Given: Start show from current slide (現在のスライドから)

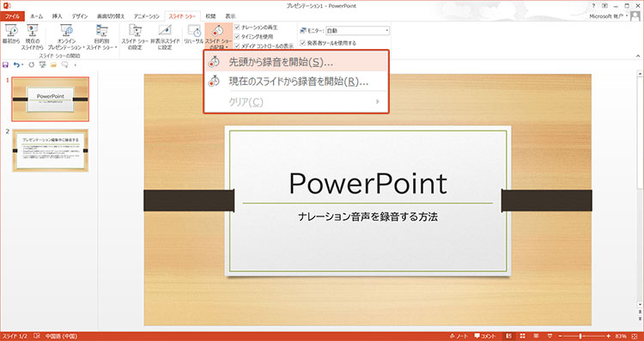Looking at the screenshot, I should [x=33, y=36].
